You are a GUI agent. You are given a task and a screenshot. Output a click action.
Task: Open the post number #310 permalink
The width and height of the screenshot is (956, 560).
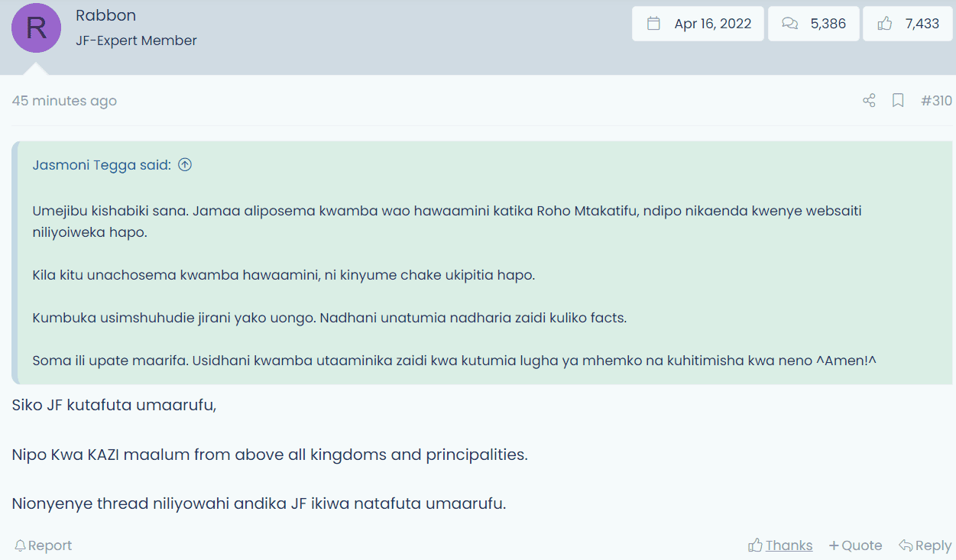[x=936, y=101]
